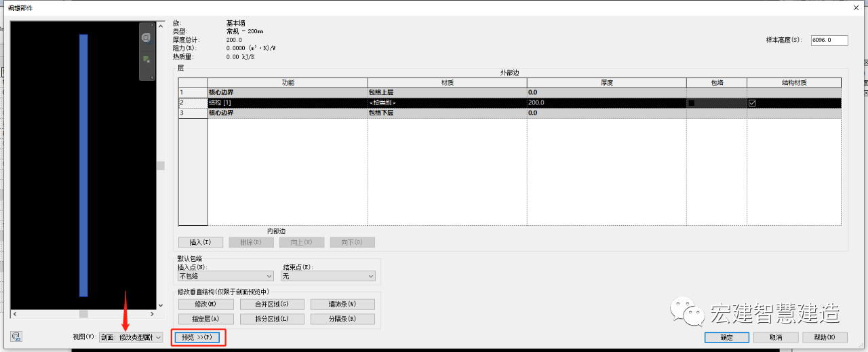The image size is (868, 352).
Task: Click the 修改(M) button
Action: [x=205, y=304]
